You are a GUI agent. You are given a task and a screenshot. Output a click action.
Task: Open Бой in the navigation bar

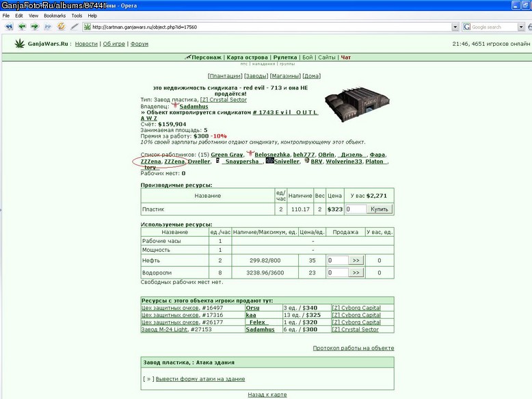pyautogui.click(x=308, y=57)
